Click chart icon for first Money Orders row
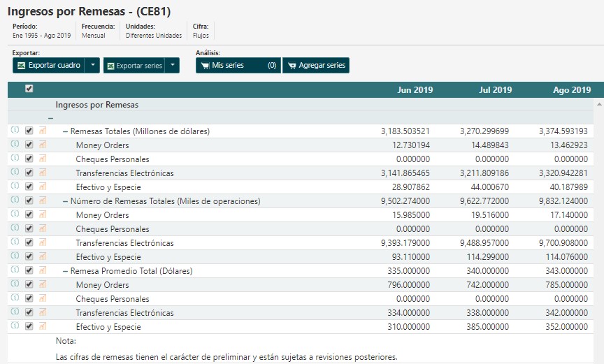 [x=42, y=145]
